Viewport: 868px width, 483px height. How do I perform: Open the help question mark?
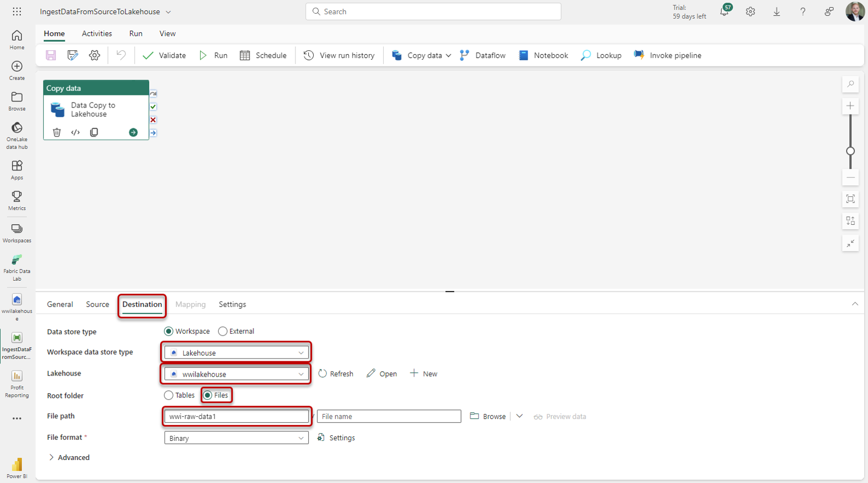[803, 12]
